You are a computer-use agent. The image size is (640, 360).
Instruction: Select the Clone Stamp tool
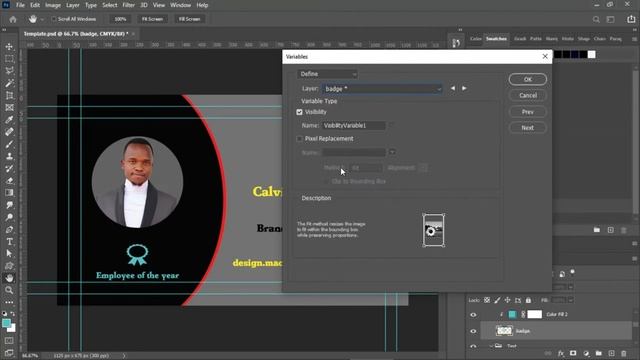click(9, 156)
